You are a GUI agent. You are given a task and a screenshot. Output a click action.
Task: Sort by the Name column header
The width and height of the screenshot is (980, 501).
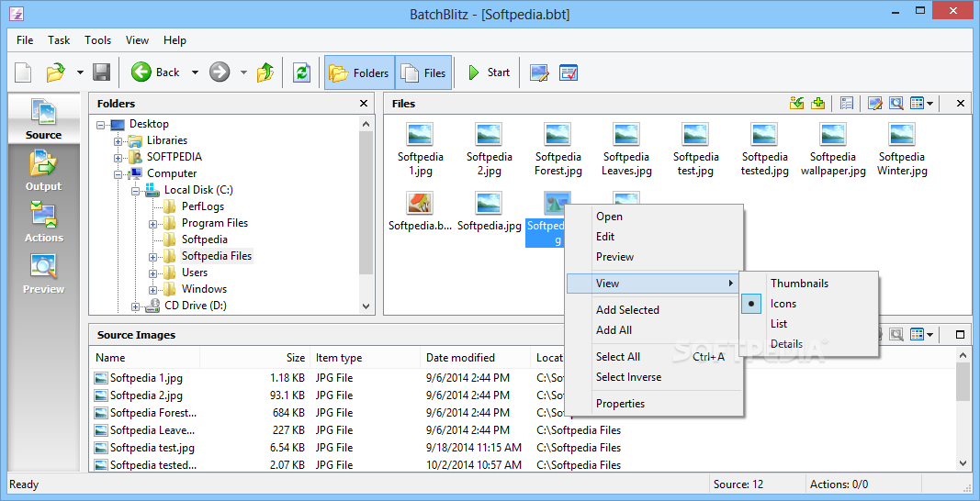click(145, 358)
